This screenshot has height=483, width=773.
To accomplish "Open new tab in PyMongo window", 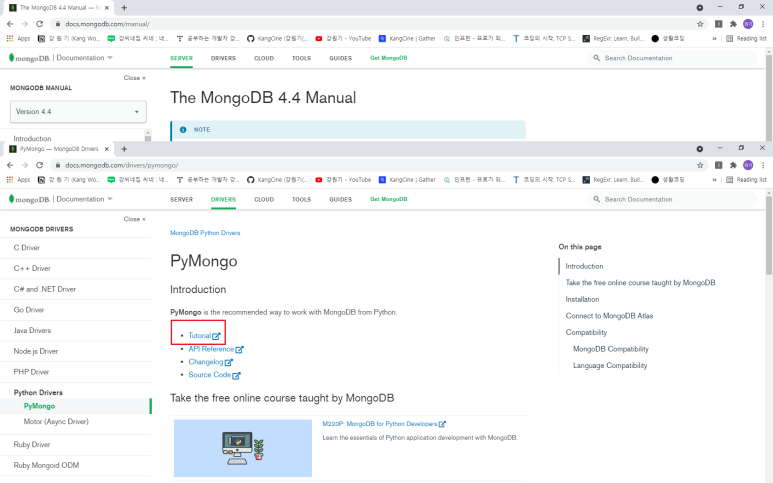I will (124, 149).
